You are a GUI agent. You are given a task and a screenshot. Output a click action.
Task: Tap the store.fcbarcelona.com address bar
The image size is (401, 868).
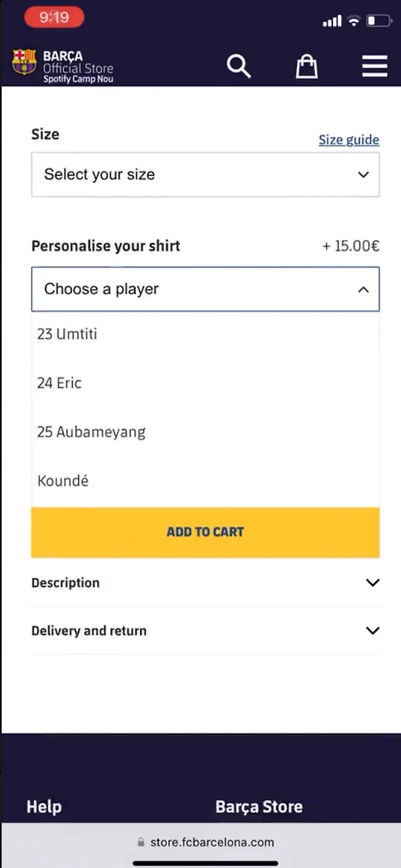tap(205, 842)
